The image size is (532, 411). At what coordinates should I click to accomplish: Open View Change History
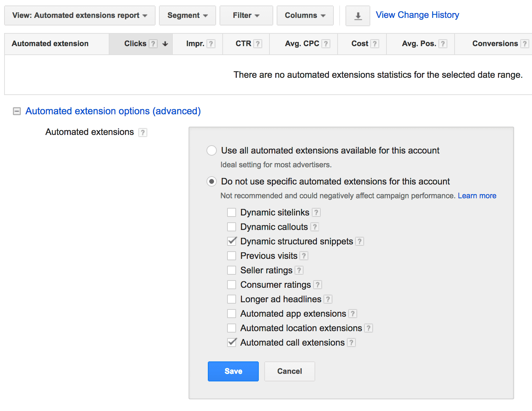pos(417,15)
